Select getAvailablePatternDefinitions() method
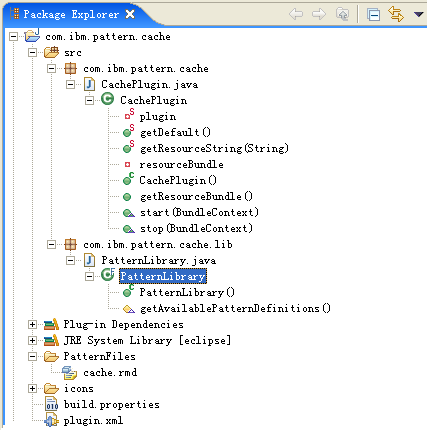The height and width of the screenshot is (433, 428). tap(235, 309)
